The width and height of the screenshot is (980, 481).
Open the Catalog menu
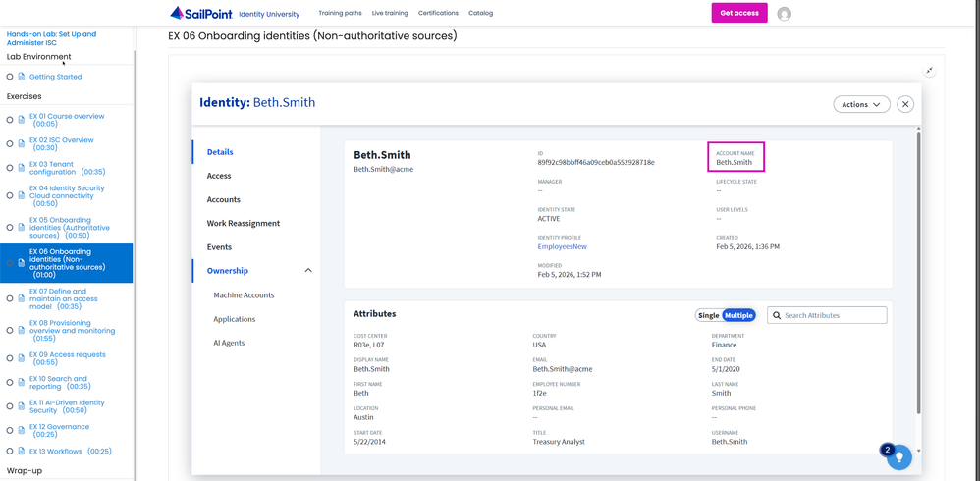click(480, 13)
